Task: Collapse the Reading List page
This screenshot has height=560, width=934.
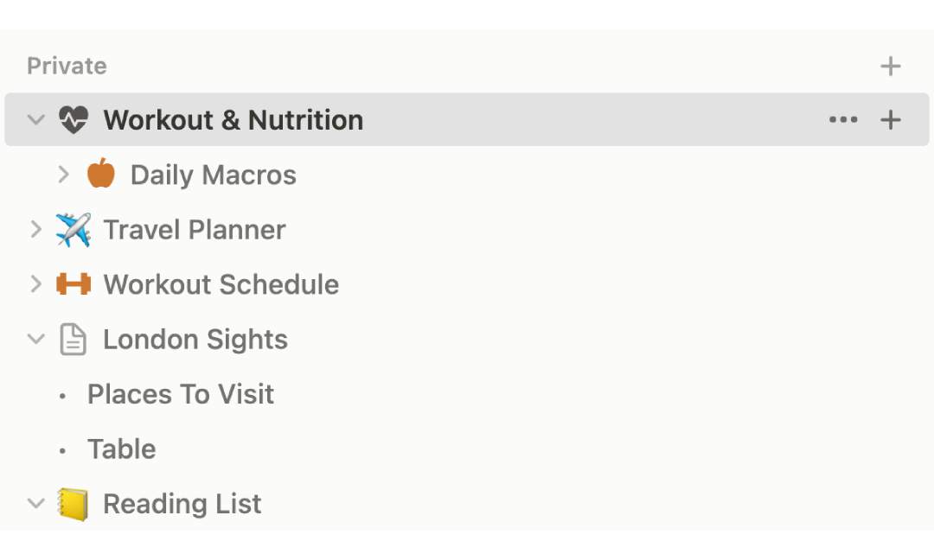Action: click(x=35, y=504)
